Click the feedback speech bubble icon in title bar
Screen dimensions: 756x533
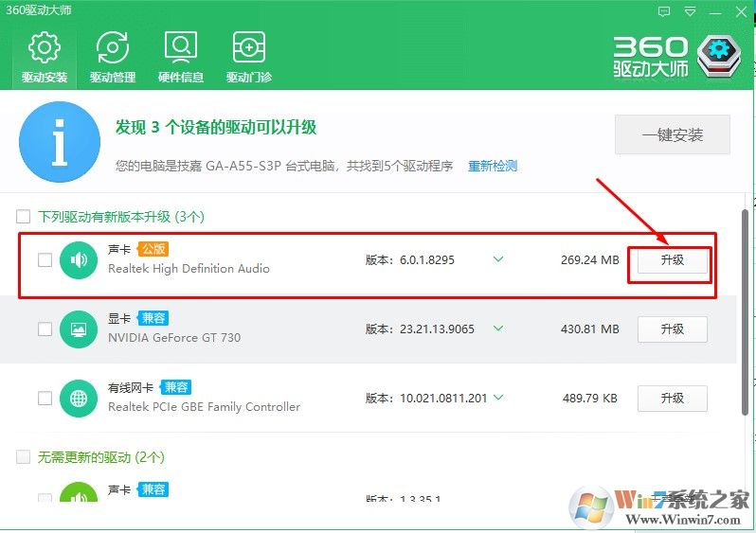point(664,11)
